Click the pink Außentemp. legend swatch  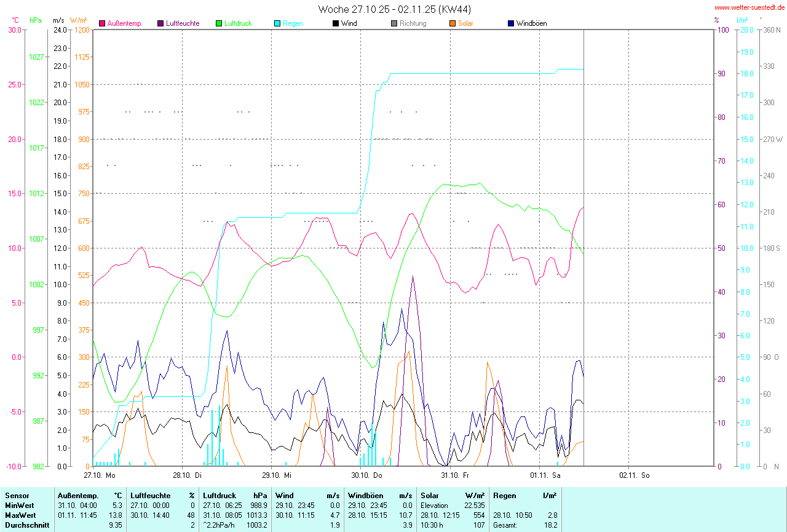(x=102, y=23)
